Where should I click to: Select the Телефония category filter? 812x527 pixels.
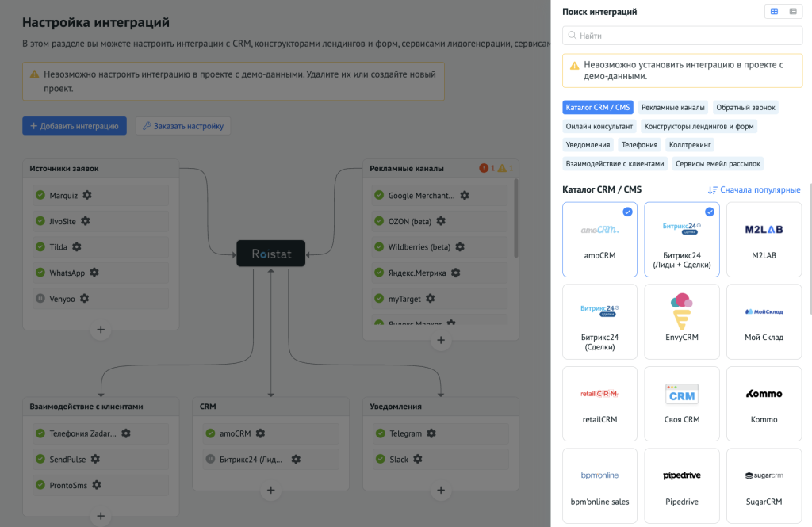point(639,144)
